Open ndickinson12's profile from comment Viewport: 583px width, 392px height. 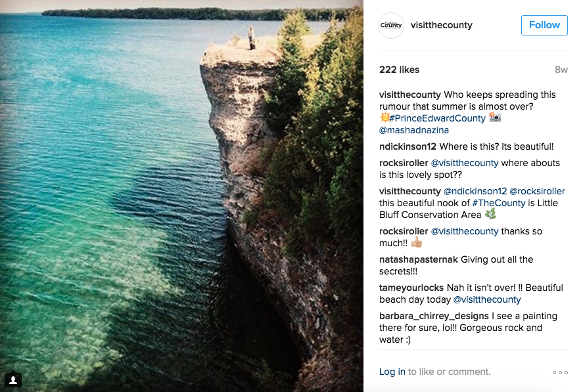point(408,146)
